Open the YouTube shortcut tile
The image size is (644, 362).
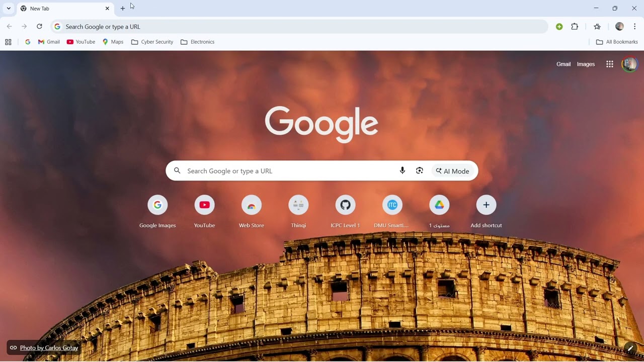tap(204, 212)
